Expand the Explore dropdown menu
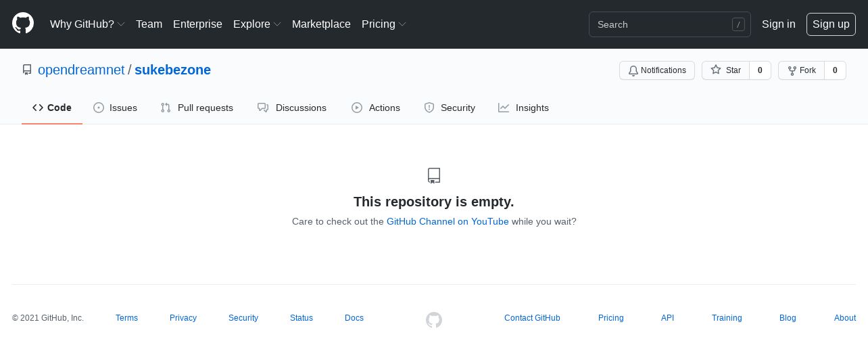 pos(257,24)
